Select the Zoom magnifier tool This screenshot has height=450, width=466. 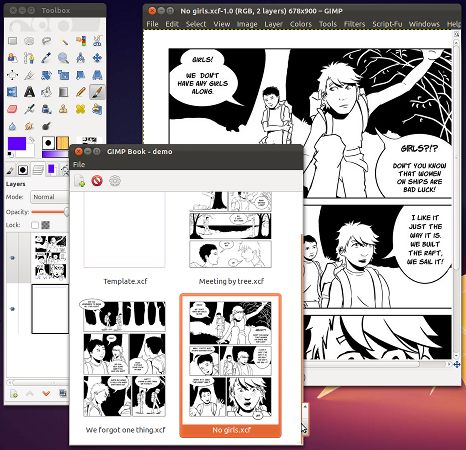click(x=63, y=58)
